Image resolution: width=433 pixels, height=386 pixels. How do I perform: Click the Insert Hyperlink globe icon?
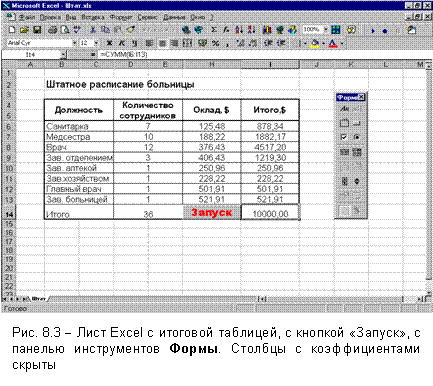click(x=186, y=30)
